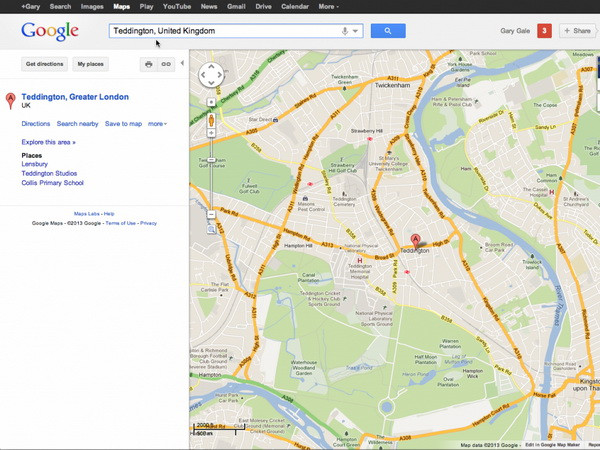Viewport: 600px width, 450px height.
Task: Open YouTube in the top bar
Action: pos(177,7)
